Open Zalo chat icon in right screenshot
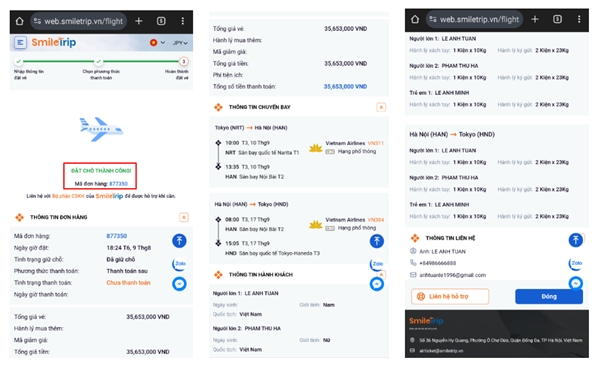Image resolution: width=600 pixels, height=366 pixels. pyautogui.click(x=576, y=263)
